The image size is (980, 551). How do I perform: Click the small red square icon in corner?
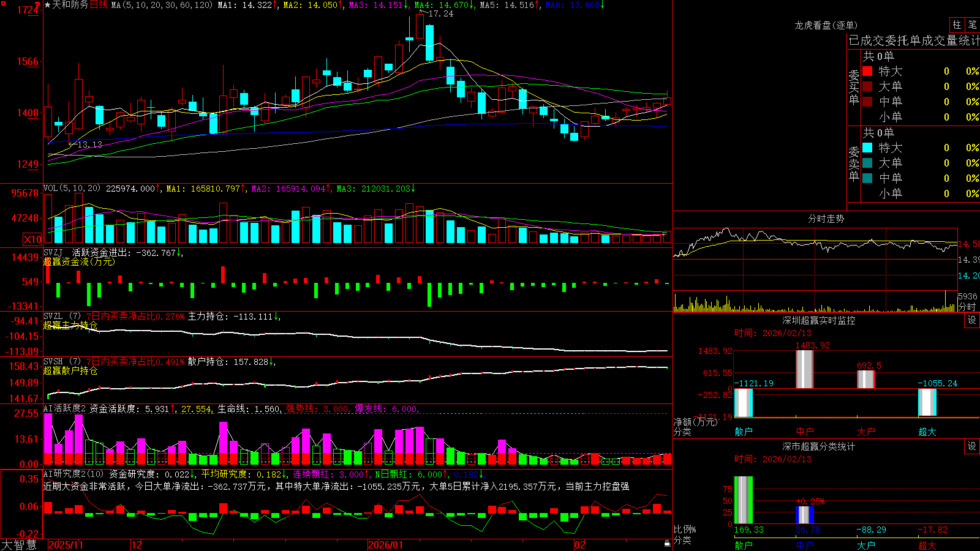[3, 2]
